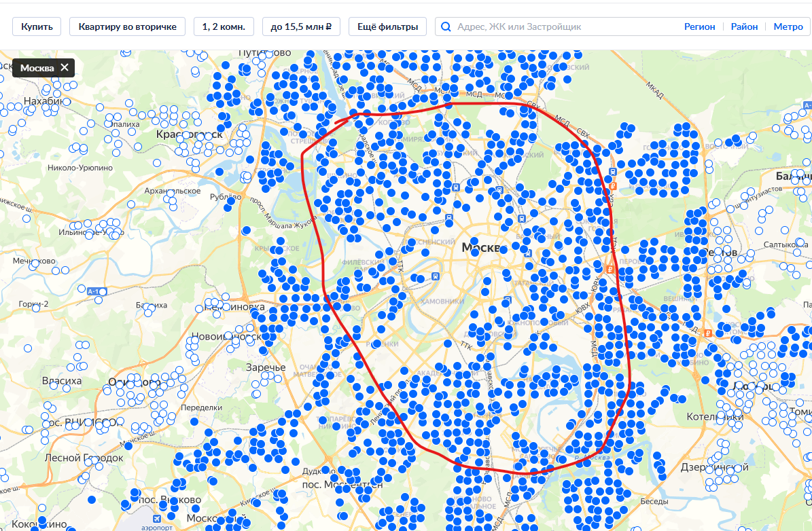Select the Район search link

(744, 26)
